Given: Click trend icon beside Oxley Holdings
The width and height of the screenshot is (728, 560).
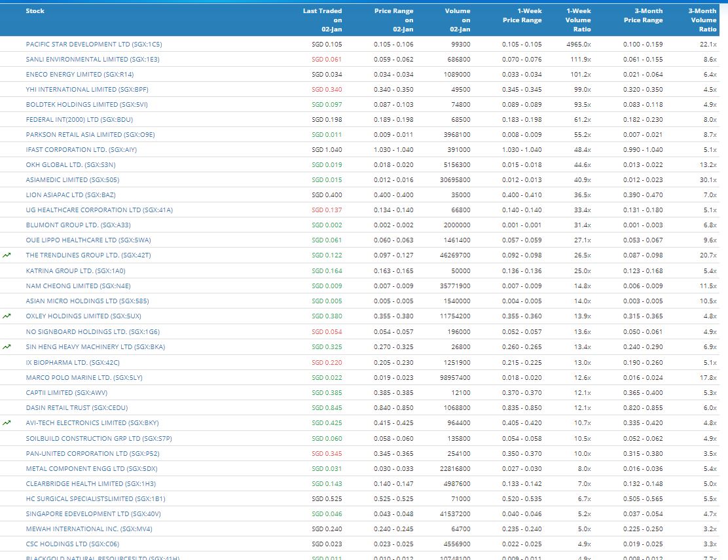Looking at the screenshot, I should (x=7, y=316).
